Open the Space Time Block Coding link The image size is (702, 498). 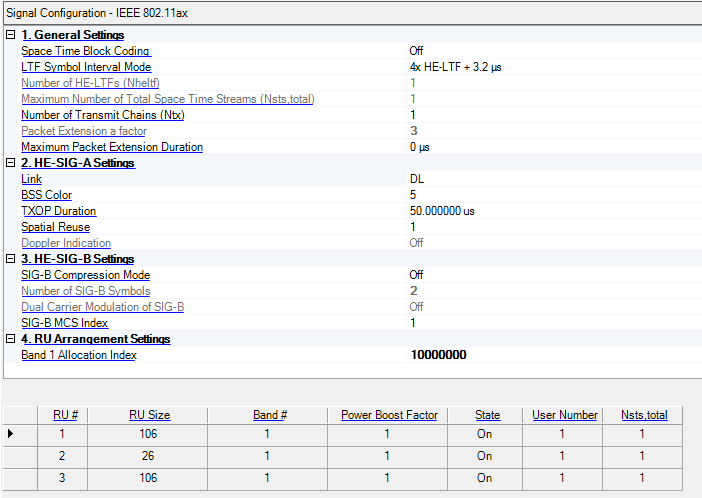coord(86,51)
